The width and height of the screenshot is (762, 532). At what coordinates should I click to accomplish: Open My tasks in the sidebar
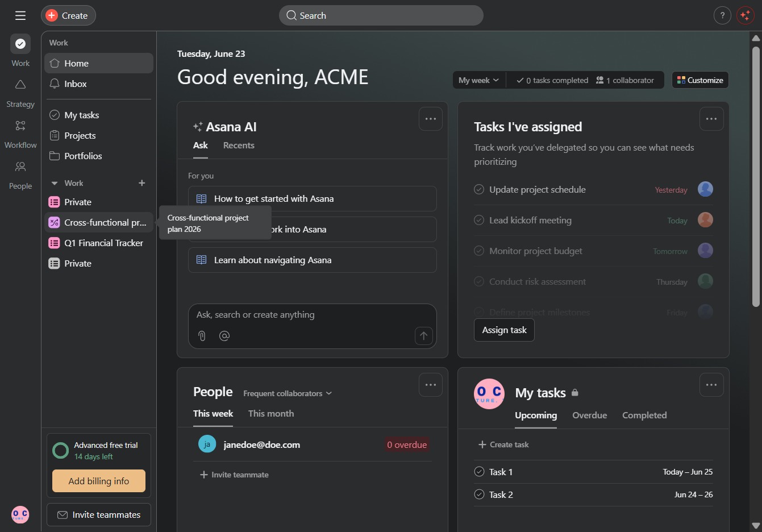coord(99,115)
